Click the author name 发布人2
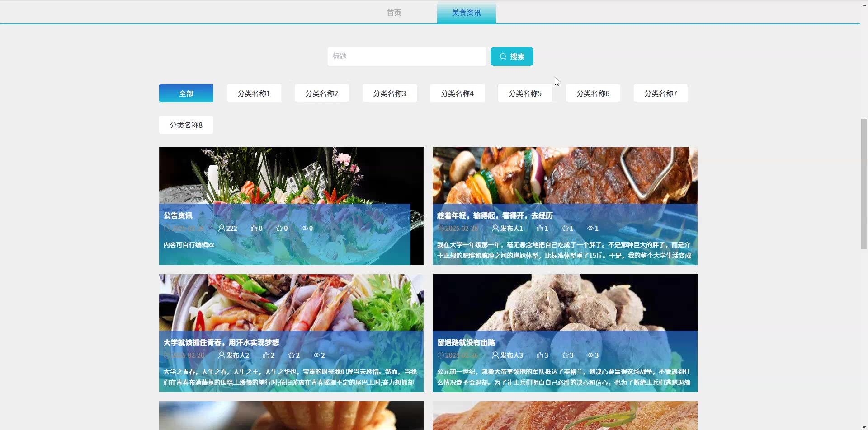Screen dimensions: 868x430 [x=238, y=355]
